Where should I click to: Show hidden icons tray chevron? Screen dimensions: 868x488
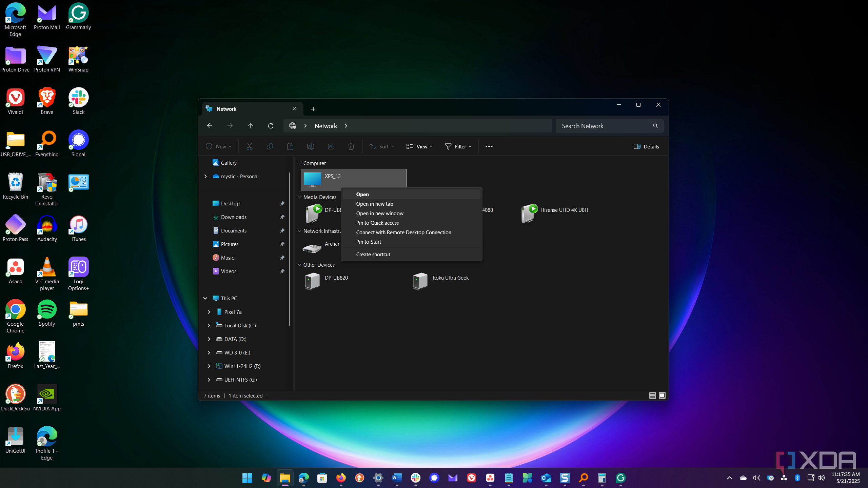730,478
